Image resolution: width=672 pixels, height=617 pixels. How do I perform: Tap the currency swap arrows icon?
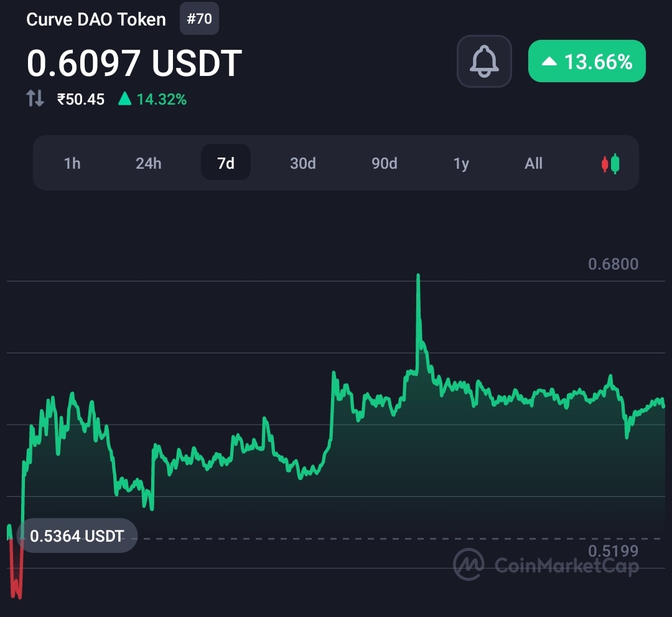(x=35, y=98)
